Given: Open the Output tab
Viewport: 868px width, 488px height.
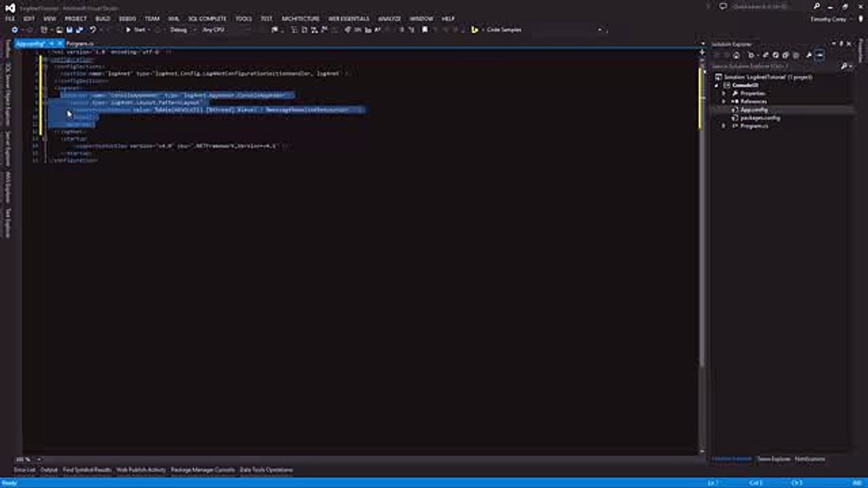Looking at the screenshot, I should click(x=49, y=470).
